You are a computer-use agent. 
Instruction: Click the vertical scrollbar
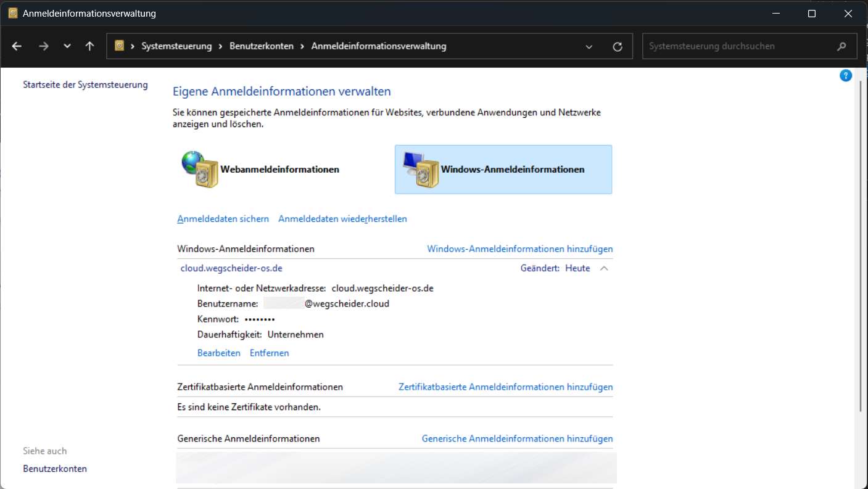(861, 247)
